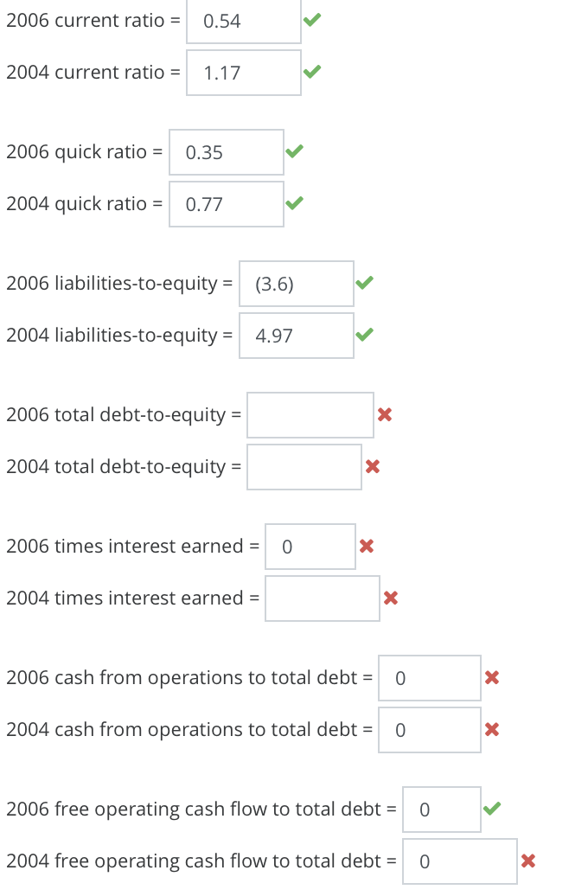The image size is (588, 896).
Task: Select the empty 2004 times interest earned field
Action: 322,598
